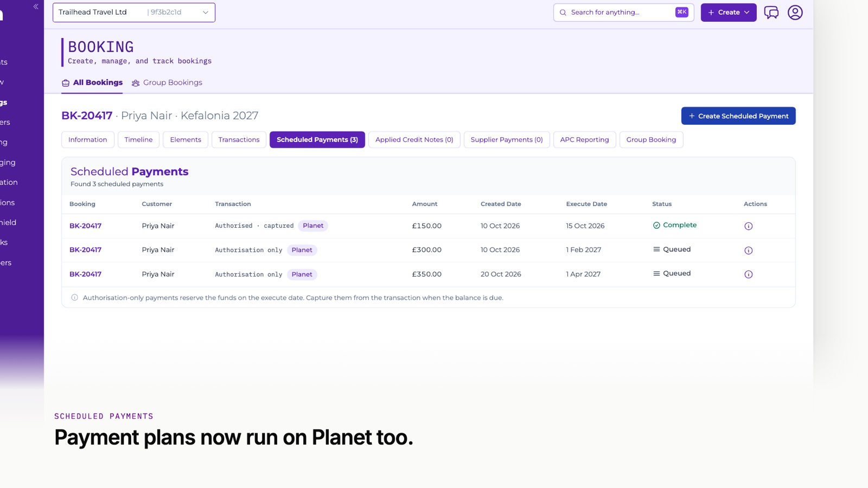Click the Planet badge in £300.00 row
Image resolution: width=868 pixels, height=488 pixels.
pos(302,250)
